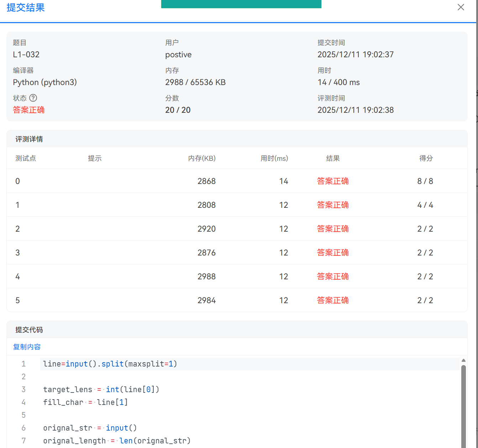This screenshot has height=448, width=478.
Task: Open problem L1-032 details
Action: (26, 54)
